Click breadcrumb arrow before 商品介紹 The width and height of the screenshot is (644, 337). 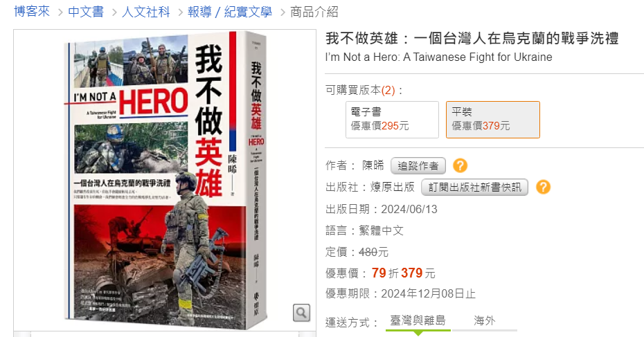(x=283, y=12)
